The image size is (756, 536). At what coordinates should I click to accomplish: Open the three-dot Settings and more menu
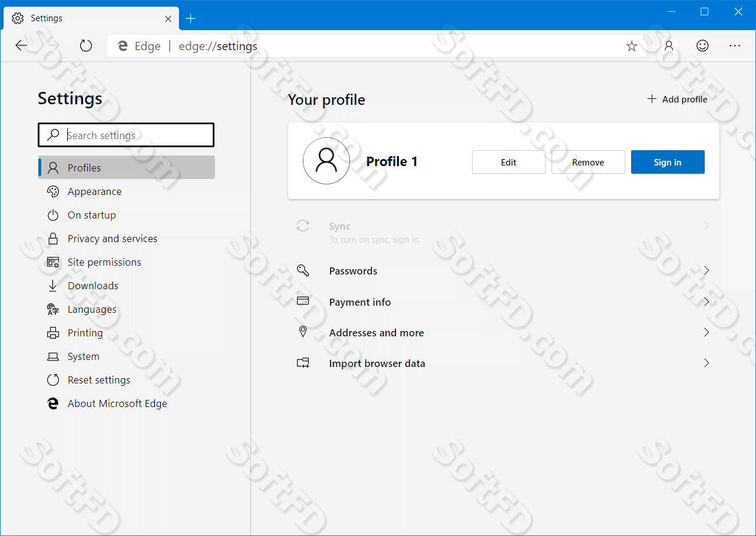tap(734, 46)
